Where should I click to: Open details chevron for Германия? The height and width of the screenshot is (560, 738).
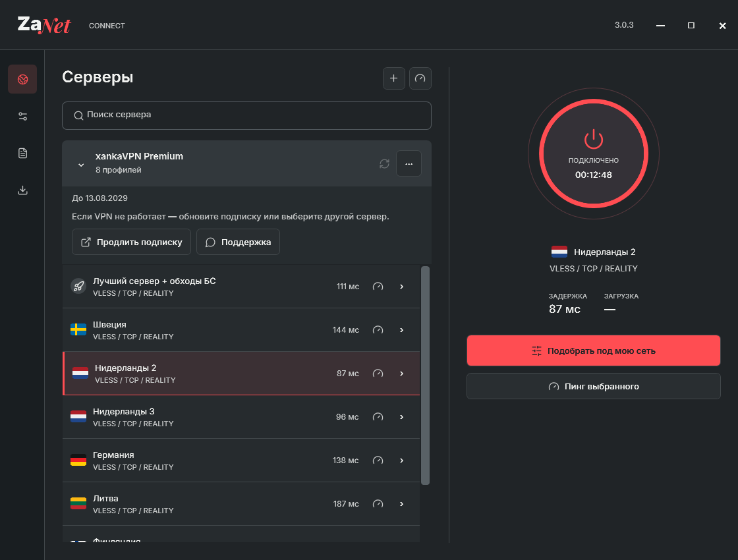pyautogui.click(x=401, y=461)
